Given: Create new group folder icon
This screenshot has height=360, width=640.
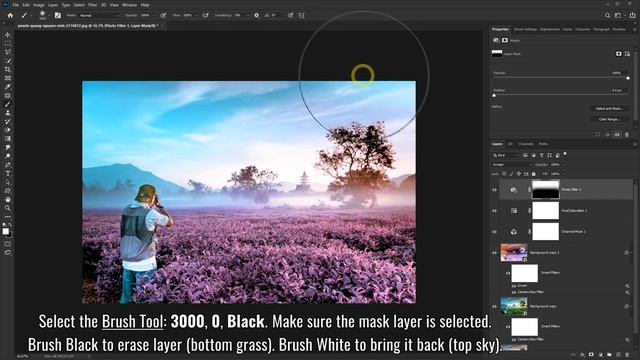Looking at the screenshot, I should 609,355.
